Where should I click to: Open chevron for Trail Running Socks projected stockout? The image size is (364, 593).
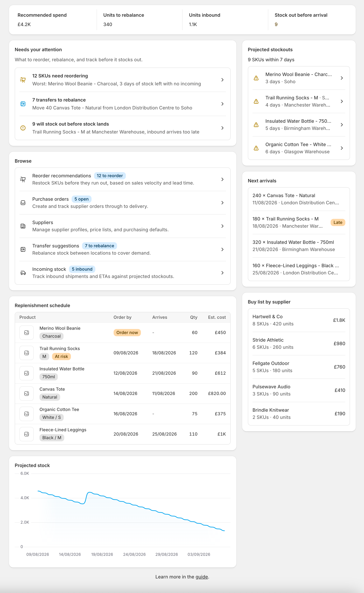pyautogui.click(x=342, y=102)
